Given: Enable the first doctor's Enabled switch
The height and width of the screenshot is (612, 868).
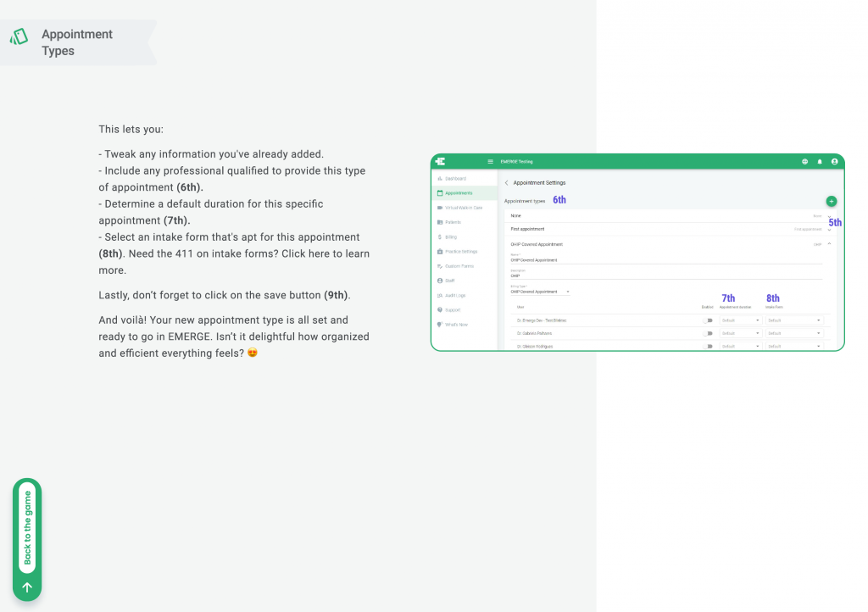Looking at the screenshot, I should [x=707, y=320].
